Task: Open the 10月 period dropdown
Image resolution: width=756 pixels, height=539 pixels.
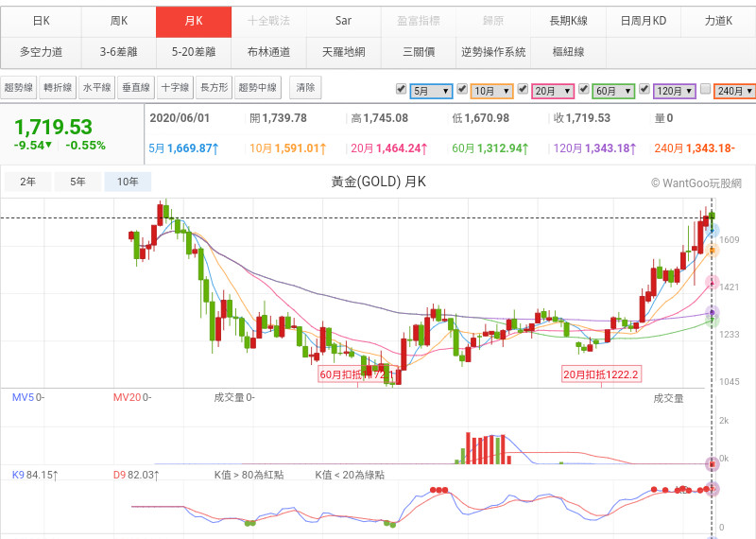Action: 491,91
